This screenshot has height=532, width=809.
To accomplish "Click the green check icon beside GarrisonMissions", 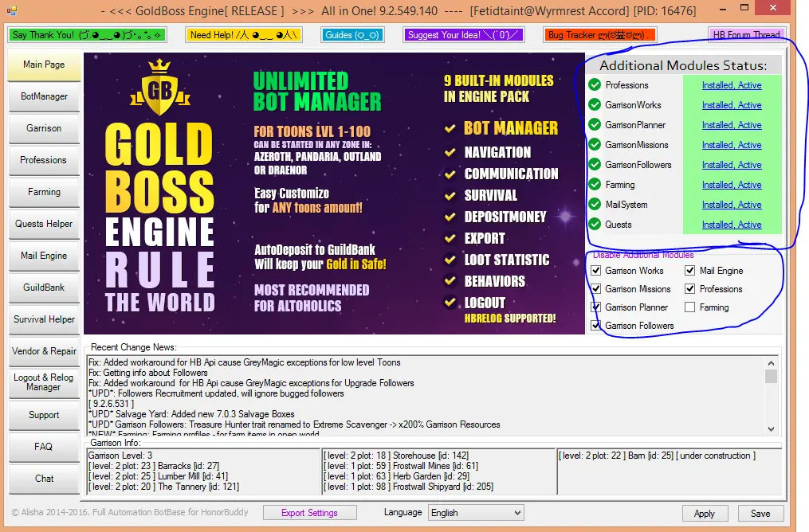I will tap(595, 144).
